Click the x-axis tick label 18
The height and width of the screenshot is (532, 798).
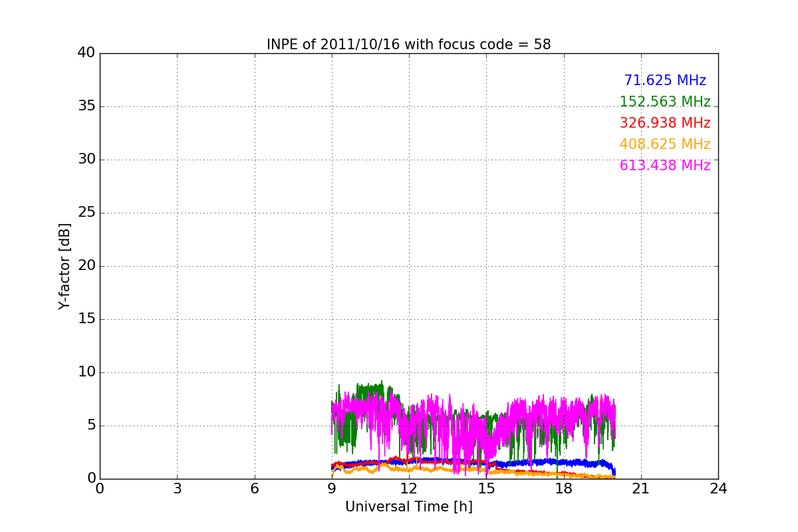coord(564,489)
